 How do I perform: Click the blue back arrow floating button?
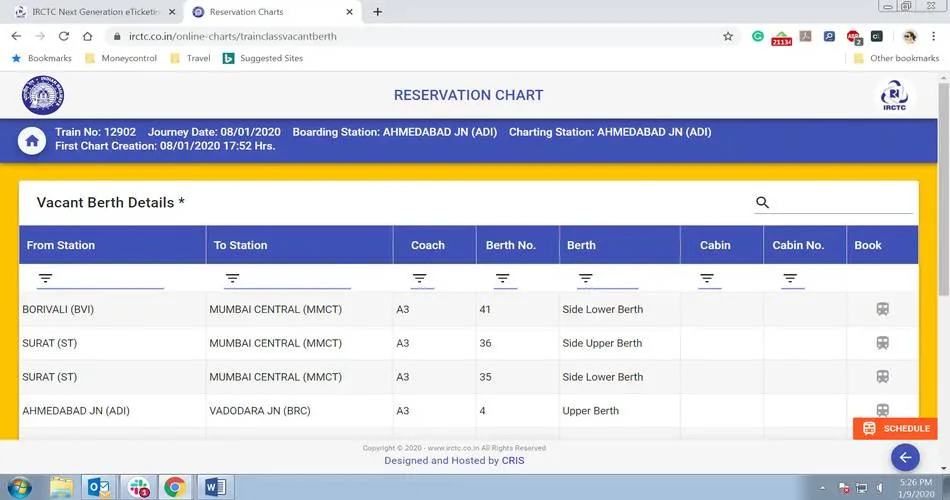click(905, 457)
